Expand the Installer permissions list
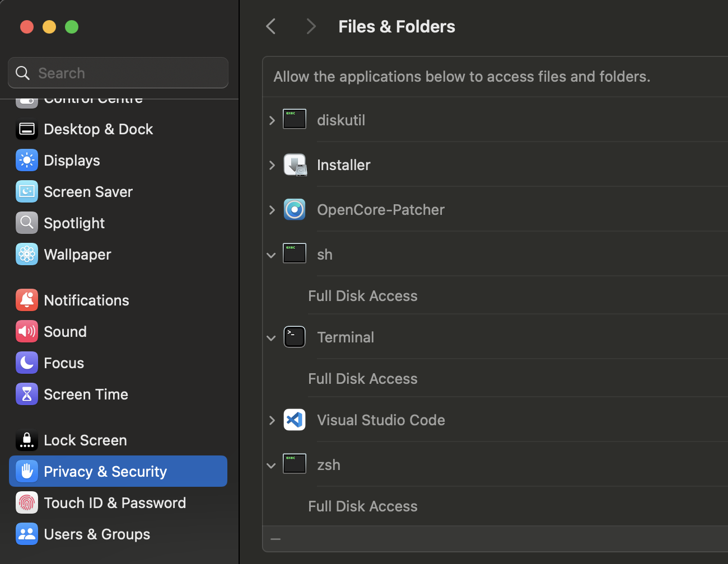Screen dimensions: 728x564 [x=272, y=165]
